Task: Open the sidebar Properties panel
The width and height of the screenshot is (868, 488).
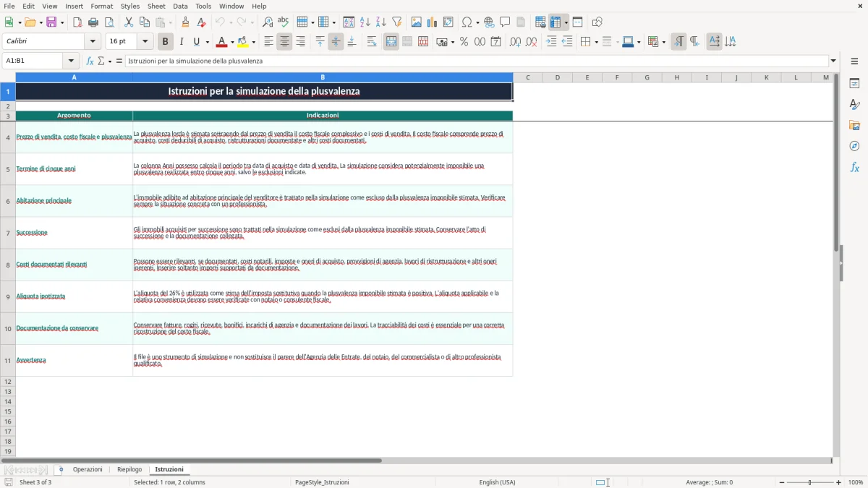Action: click(854, 84)
